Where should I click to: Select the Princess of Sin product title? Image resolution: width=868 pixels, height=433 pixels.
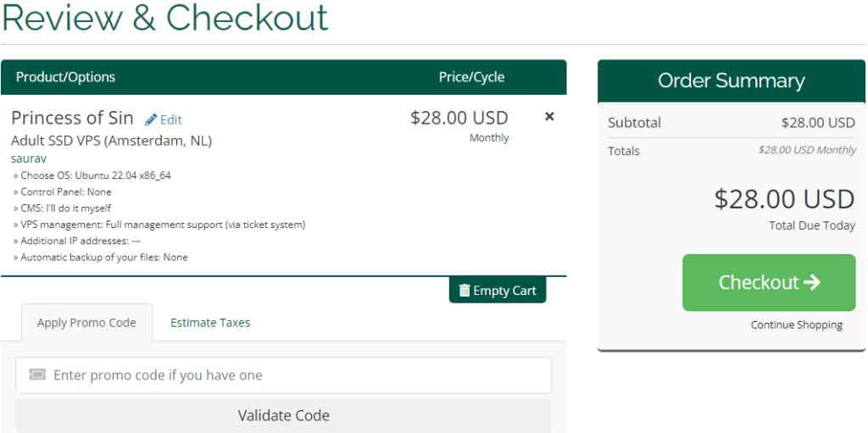[x=72, y=118]
